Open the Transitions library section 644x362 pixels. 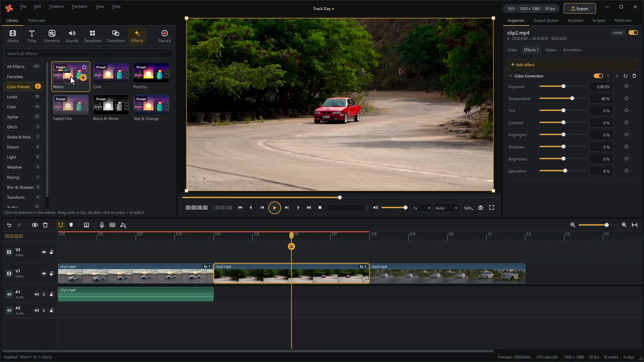click(116, 36)
